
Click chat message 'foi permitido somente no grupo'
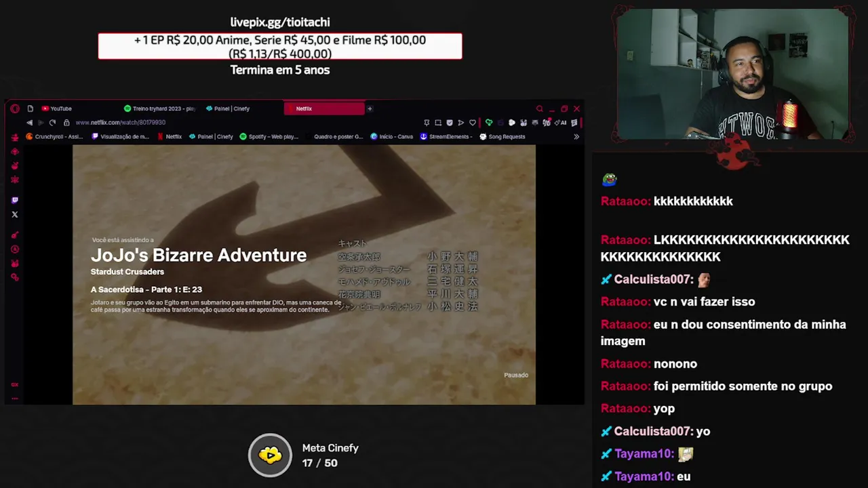[x=743, y=386]
